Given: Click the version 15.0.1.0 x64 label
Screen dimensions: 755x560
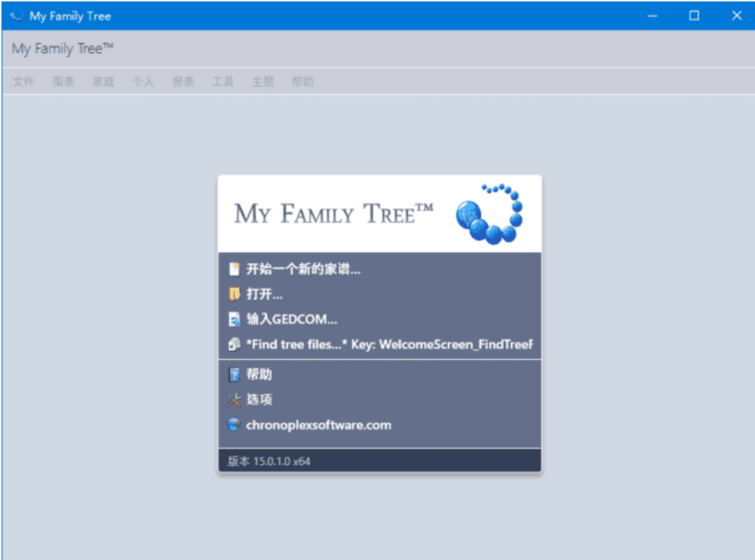Looking at the screenshot, I should click(269, 461).
